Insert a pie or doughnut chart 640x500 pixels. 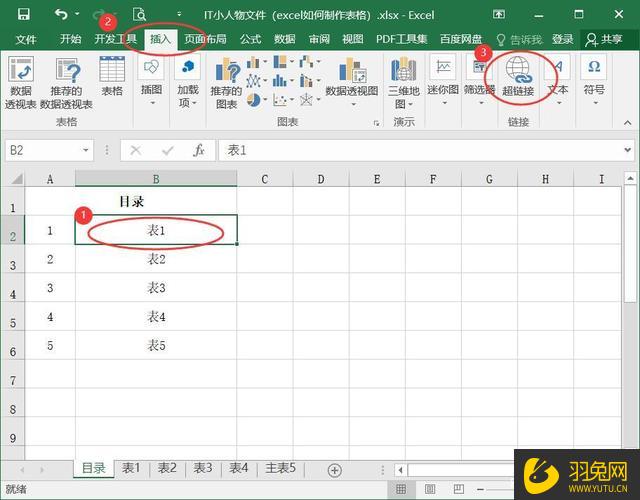click(x=257, y=99)
